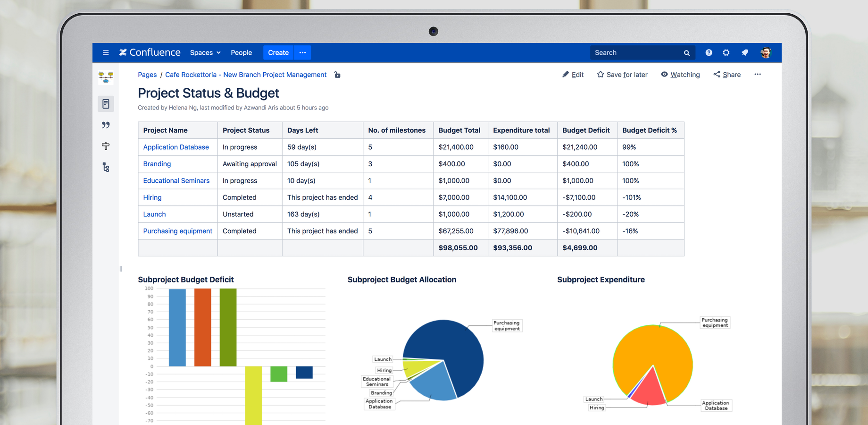The height and width of the screenshot is (425, 868).
Task: Open the People menu
Action: click(241, 53)
